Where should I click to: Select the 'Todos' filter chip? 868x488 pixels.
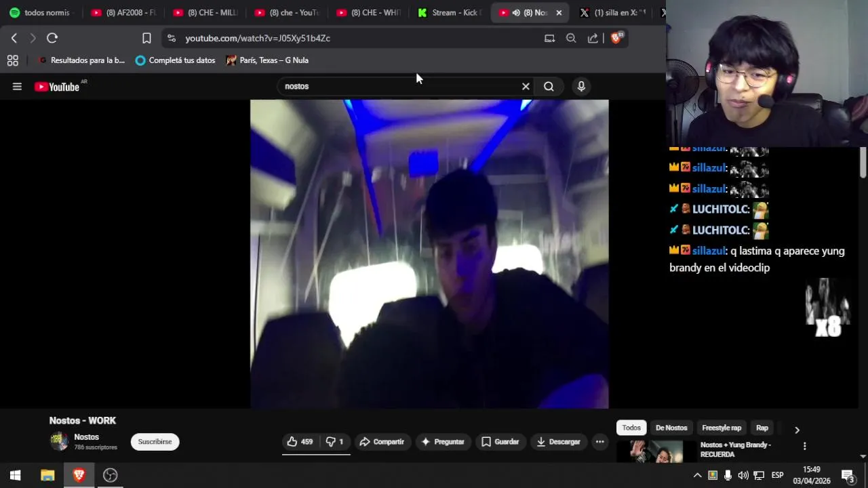631,428
